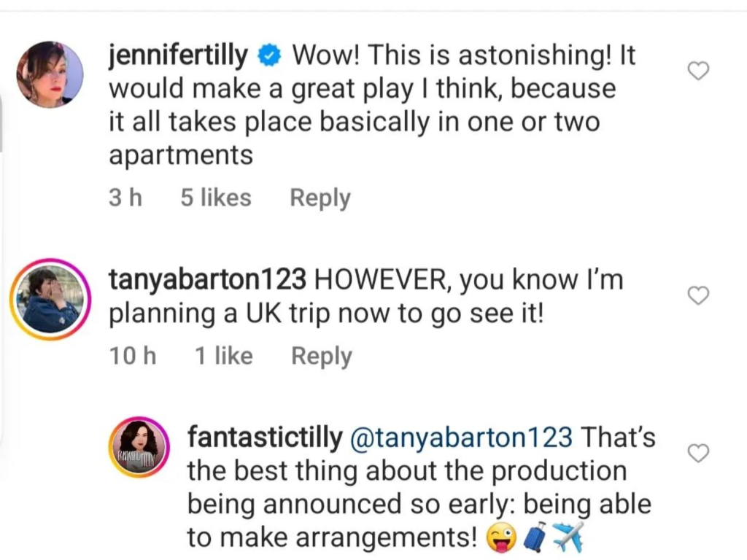
Task: Go to tanyabarton123's profile via username
Action: click(x=210, y=281)
